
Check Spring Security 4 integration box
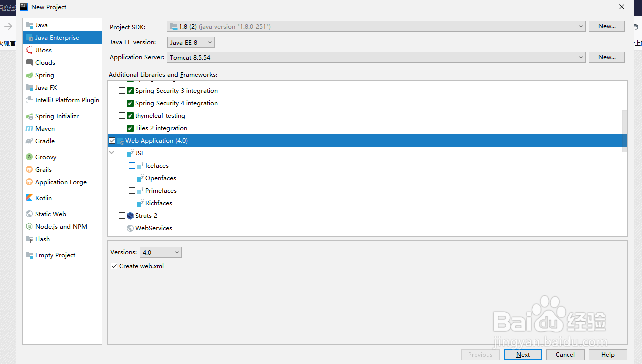122,103
